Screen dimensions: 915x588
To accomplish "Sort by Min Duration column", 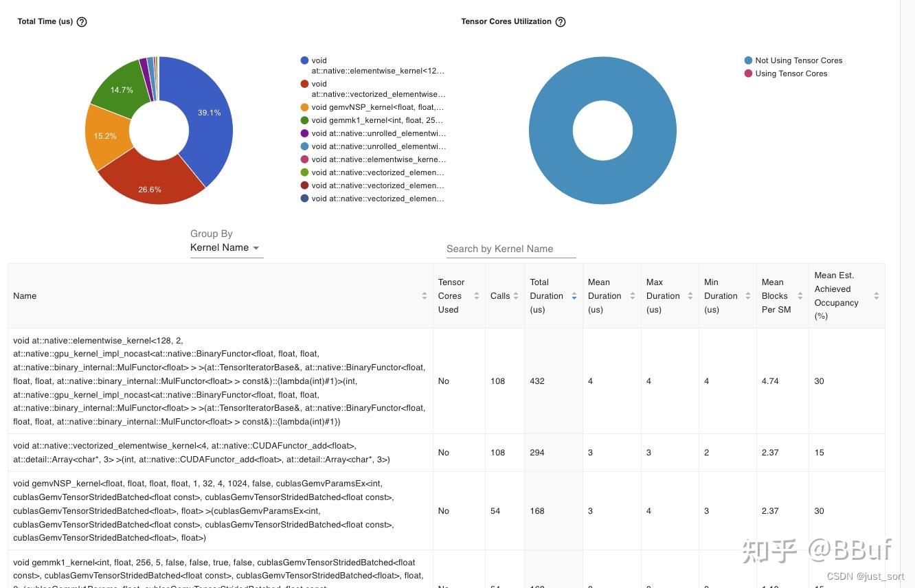I will 747,296.
